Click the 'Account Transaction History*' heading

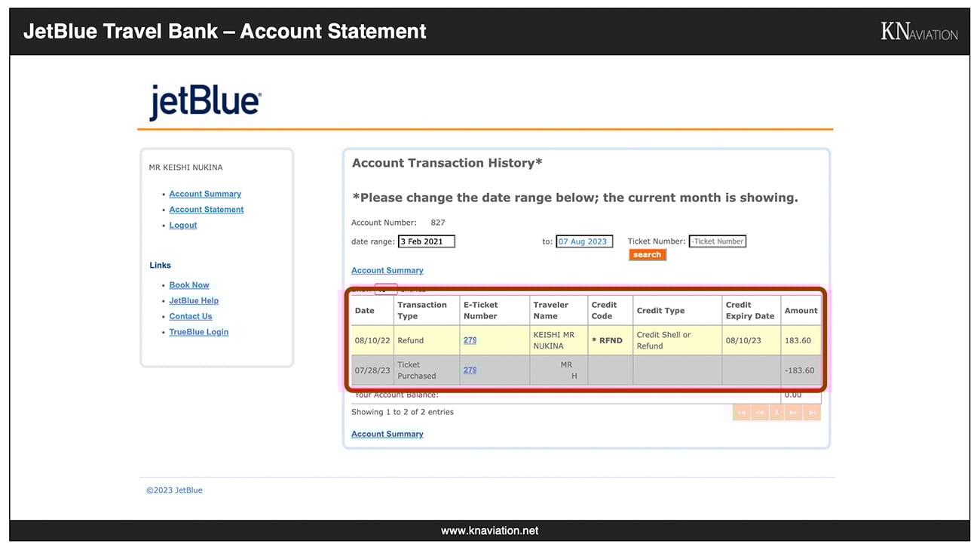[447, 163]
